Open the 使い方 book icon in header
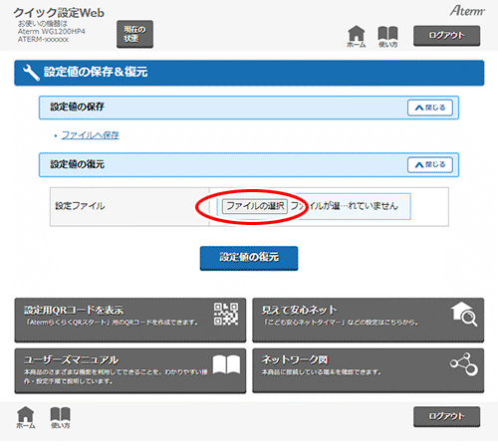The height and width of the screenshot is (448, 498). [x=387, y=36]
